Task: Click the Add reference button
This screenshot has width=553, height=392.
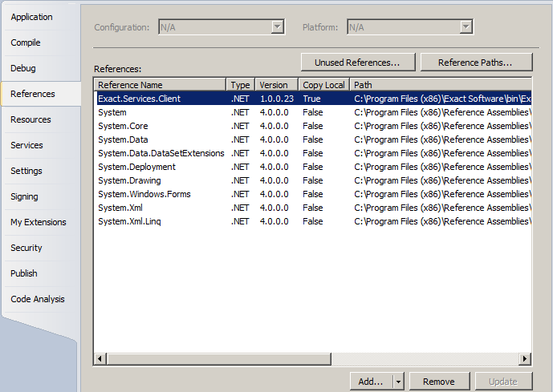Action: (371, 382)
